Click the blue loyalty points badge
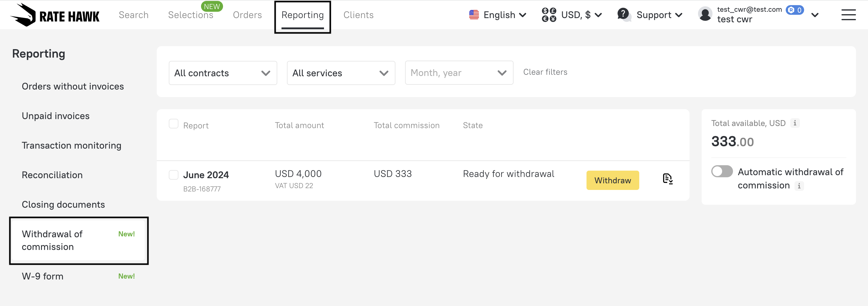 pyautogui.click(x=794, y=10)
